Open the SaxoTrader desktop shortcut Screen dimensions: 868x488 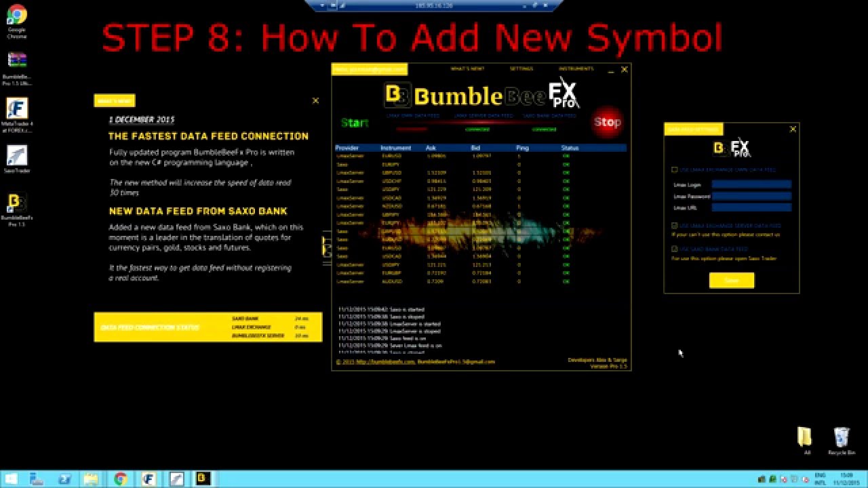(x=17, y=160)
